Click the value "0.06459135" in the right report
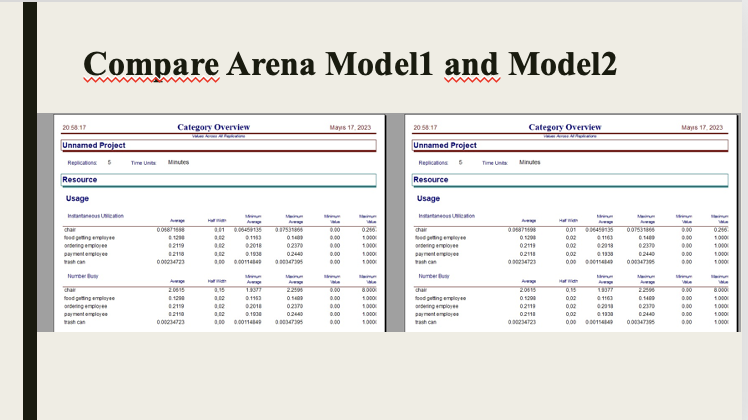 click(x=599, y=230)
